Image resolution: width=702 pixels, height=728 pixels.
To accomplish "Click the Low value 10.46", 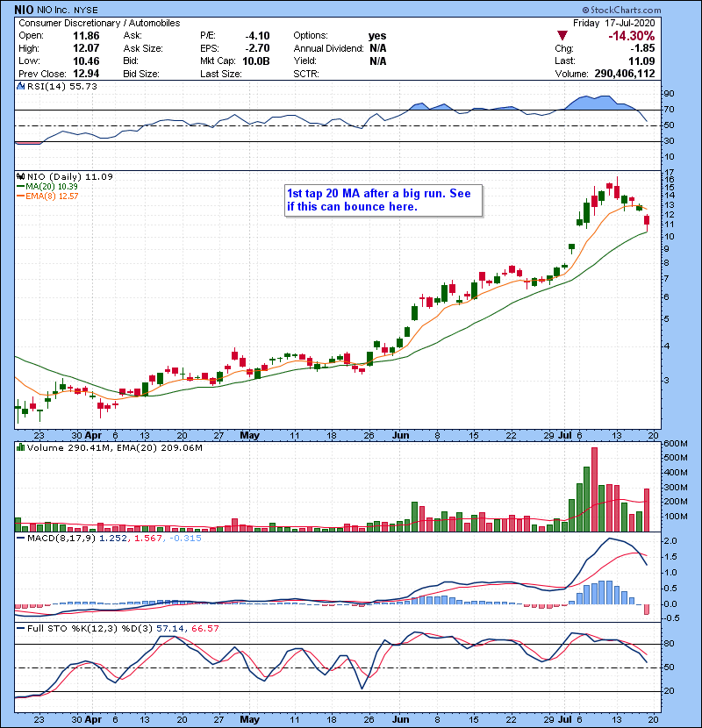I will click(x=86, y=61).
